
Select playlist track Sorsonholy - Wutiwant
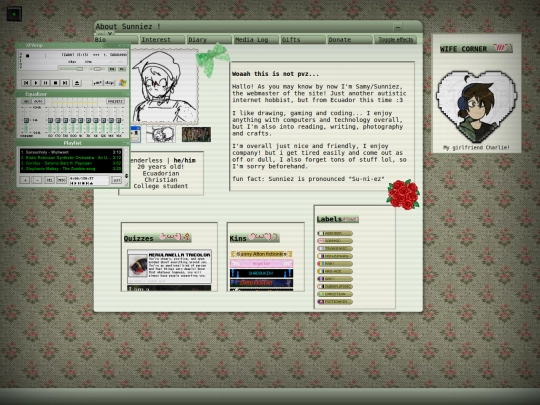[71, 152]
